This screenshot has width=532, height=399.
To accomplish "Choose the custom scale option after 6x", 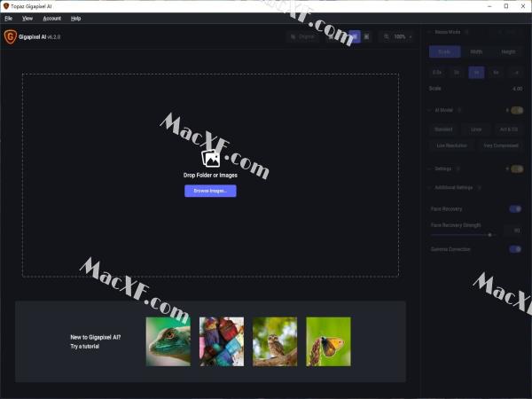I will pos(516,73).
